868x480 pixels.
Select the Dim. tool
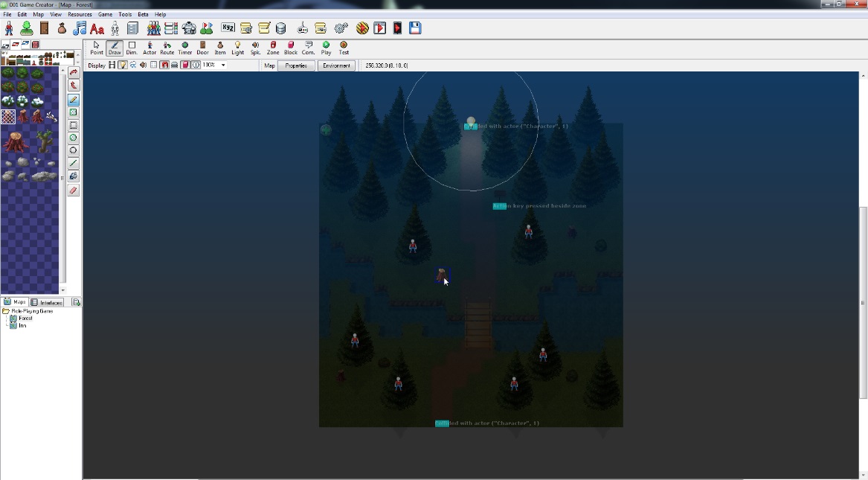click(131, 49)
